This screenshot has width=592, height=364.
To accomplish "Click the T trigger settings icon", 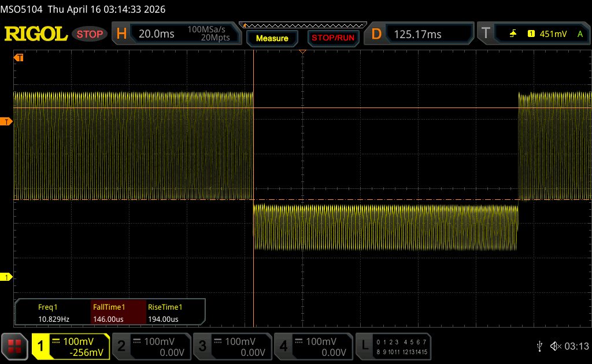I will point(486,34).
